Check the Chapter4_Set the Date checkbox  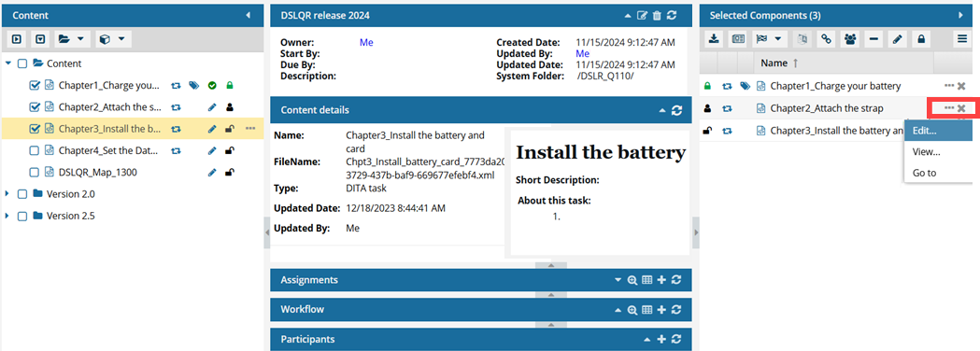tap(35, 150)
